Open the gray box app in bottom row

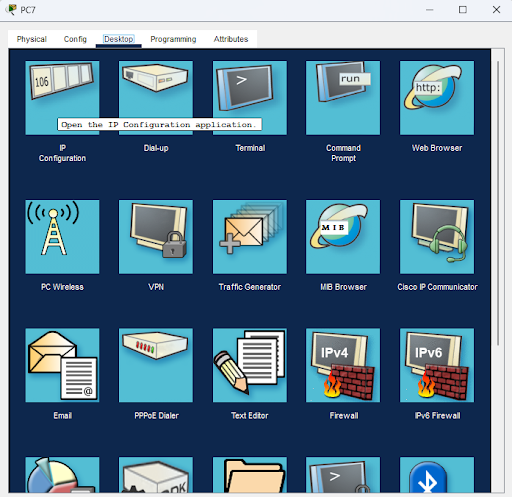tap(156, 475)
